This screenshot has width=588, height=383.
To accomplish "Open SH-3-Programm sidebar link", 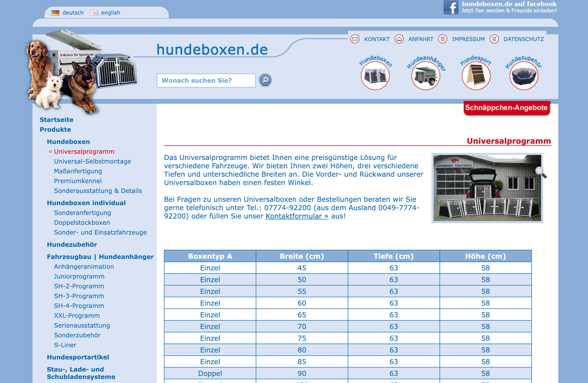I will (79, 296).
